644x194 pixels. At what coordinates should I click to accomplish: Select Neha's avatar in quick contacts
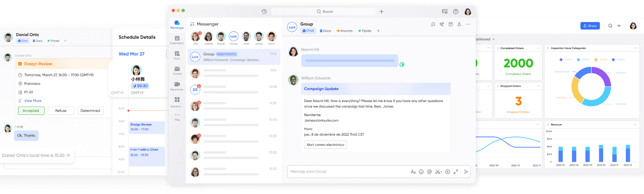(x=272, y=37)
